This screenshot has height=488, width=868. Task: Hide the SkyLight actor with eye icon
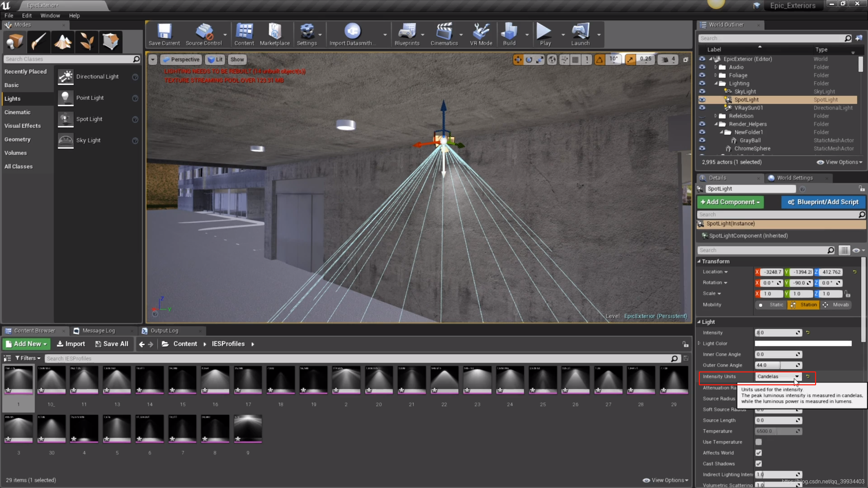[x=702, y=91]
